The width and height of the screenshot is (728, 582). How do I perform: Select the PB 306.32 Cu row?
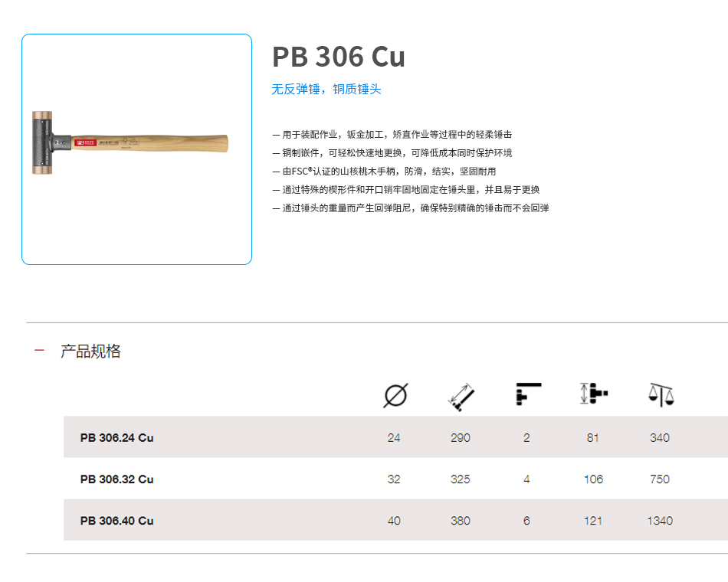coord(116,479)
